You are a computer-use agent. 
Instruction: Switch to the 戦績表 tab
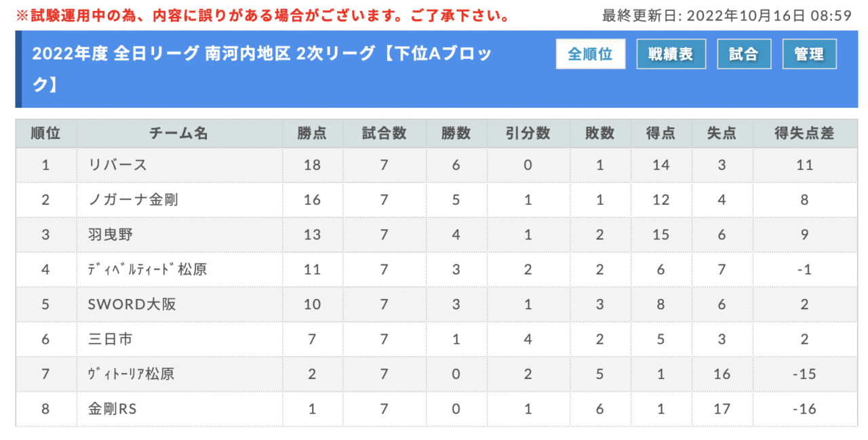[x=671, y=54]
